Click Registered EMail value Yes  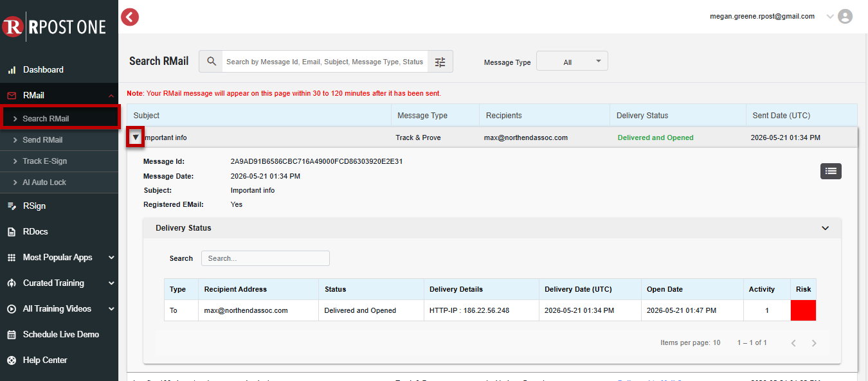coord(237,204)
